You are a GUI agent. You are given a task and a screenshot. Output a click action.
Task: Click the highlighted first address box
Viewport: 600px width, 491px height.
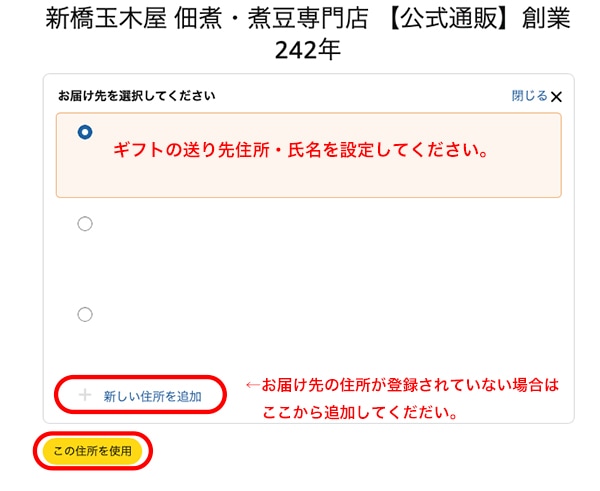(x=308, y=155)
